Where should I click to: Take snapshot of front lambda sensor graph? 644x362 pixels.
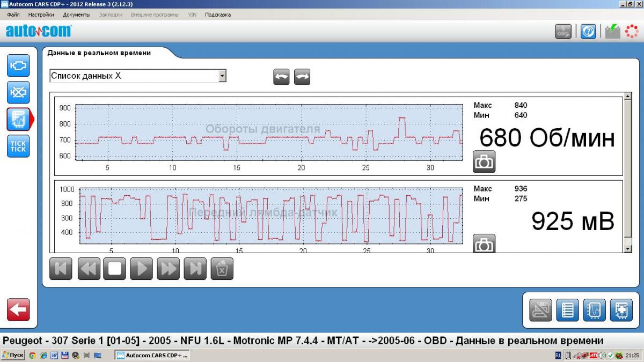pos(484,243)
